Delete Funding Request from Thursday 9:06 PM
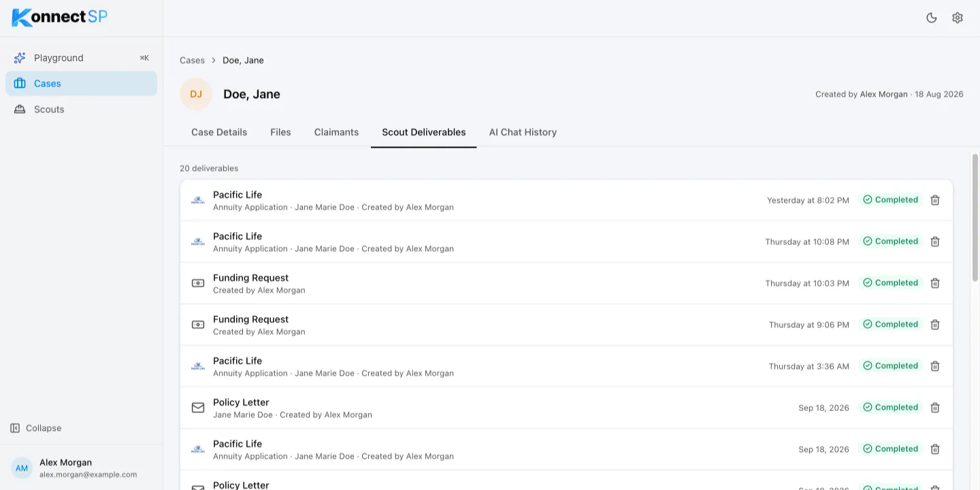The height and width of the screenshot is (490, 980). point(935,325)
